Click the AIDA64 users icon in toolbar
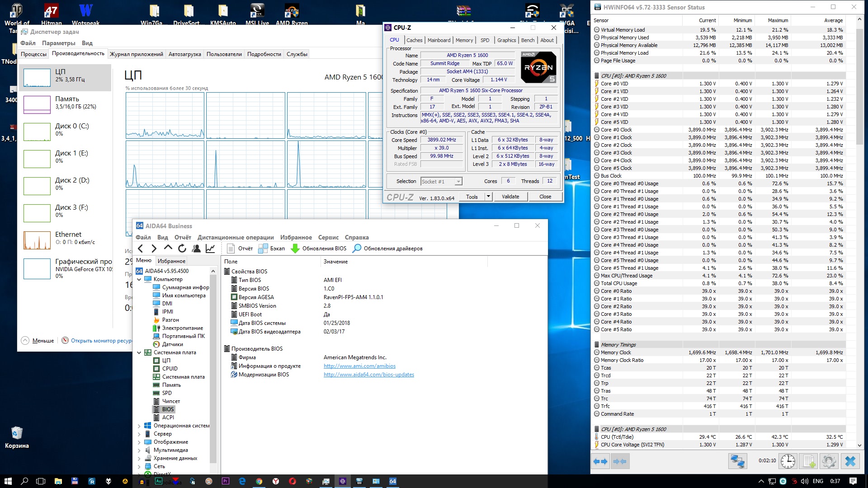The width and height of the screenshot is (868, 488). coord(196,248)
